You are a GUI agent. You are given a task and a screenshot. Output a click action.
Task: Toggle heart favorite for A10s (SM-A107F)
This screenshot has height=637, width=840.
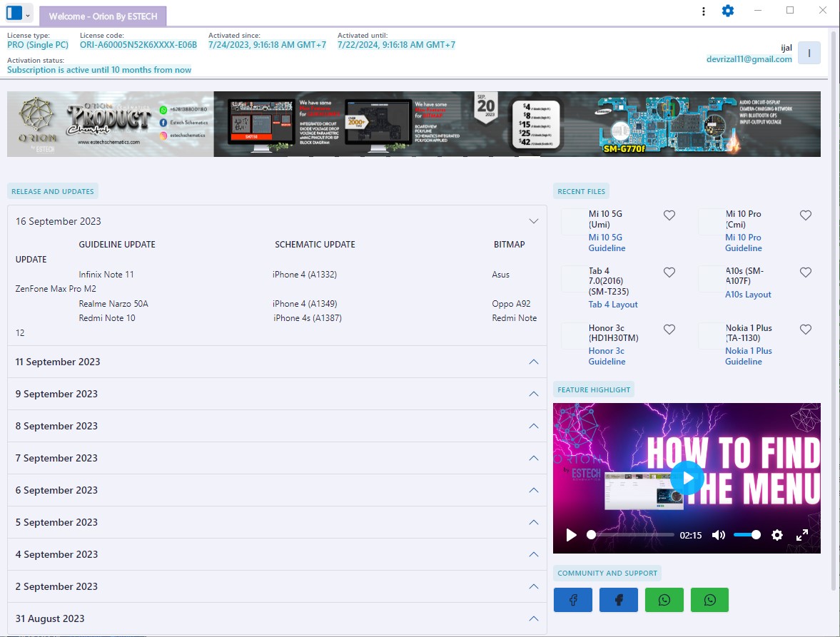805,272
